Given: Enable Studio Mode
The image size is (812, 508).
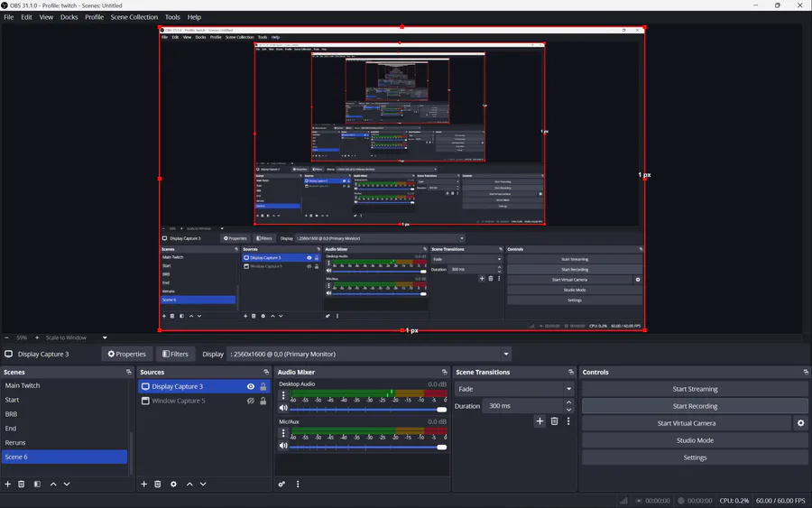Looking at the screenshot, I should pos(695,440).
